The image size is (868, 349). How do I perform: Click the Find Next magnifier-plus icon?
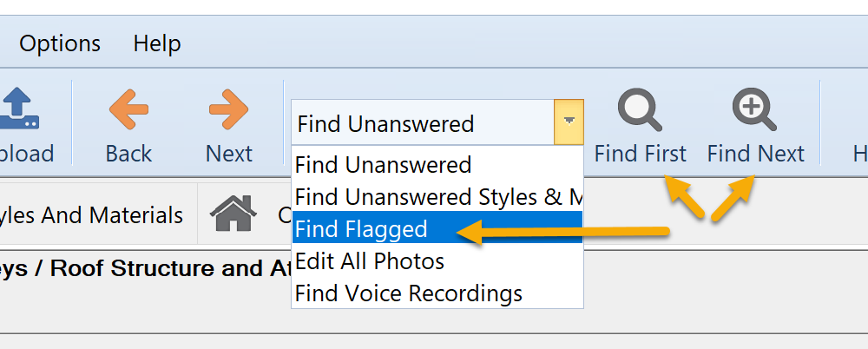(x=754, y=109)
